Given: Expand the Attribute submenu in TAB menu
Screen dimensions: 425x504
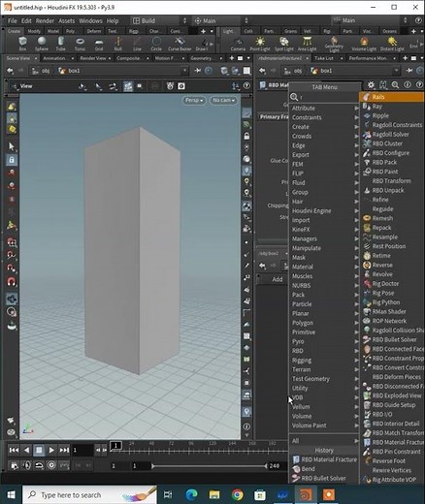Looking at the screenshot, I should point(324,109).
